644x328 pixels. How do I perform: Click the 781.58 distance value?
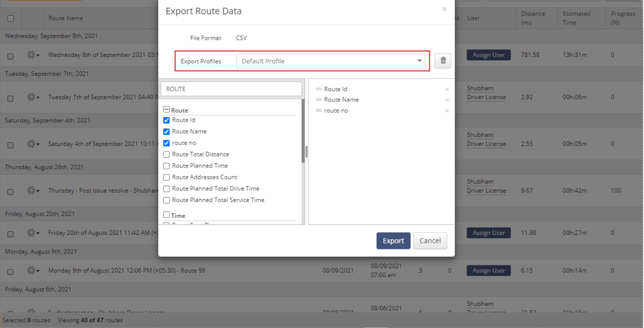(530, 55)
